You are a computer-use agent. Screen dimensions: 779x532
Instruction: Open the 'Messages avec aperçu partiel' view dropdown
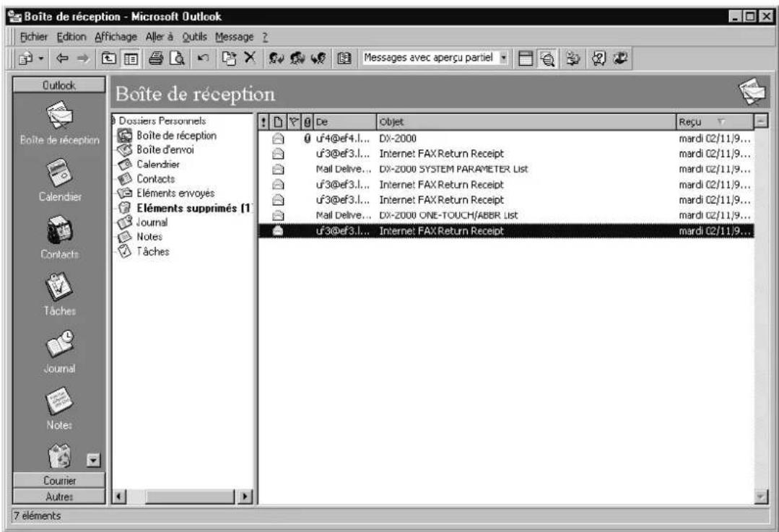[503, 58]
